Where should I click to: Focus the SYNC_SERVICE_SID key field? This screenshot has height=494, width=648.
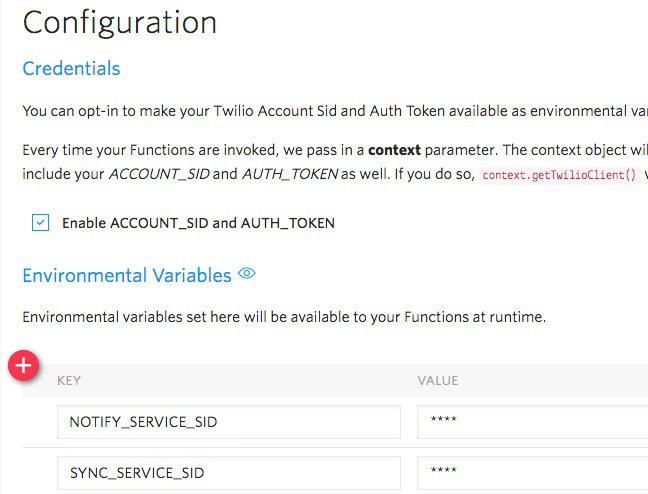click(x=229, y=473)
